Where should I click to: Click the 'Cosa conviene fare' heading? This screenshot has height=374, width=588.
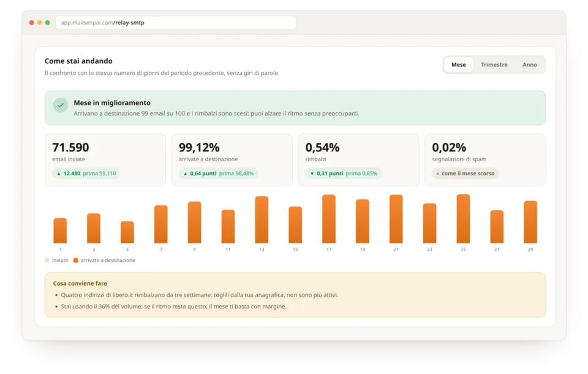[x=80, y=283]
